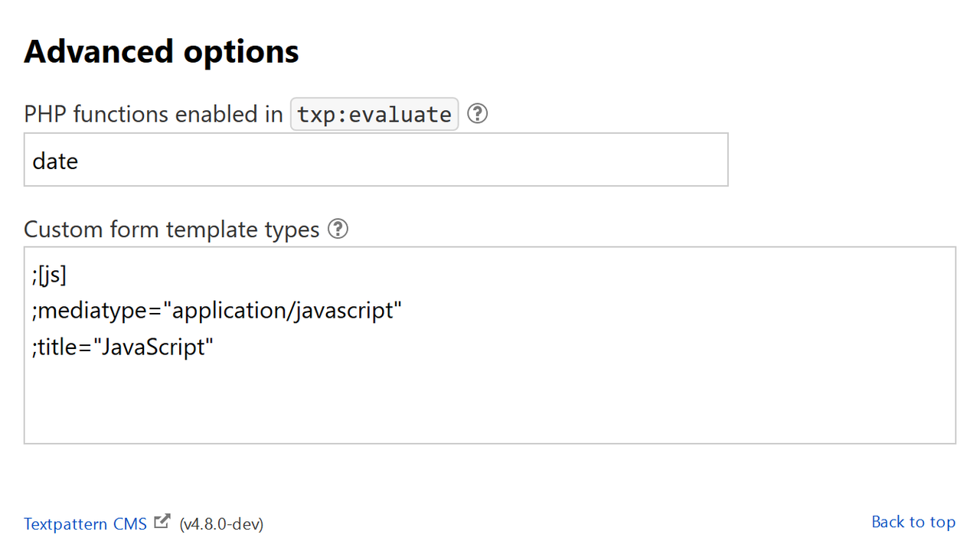Open help for PHP functions in txp:evaluate
The image size is (980, 551).
point(478,114)
